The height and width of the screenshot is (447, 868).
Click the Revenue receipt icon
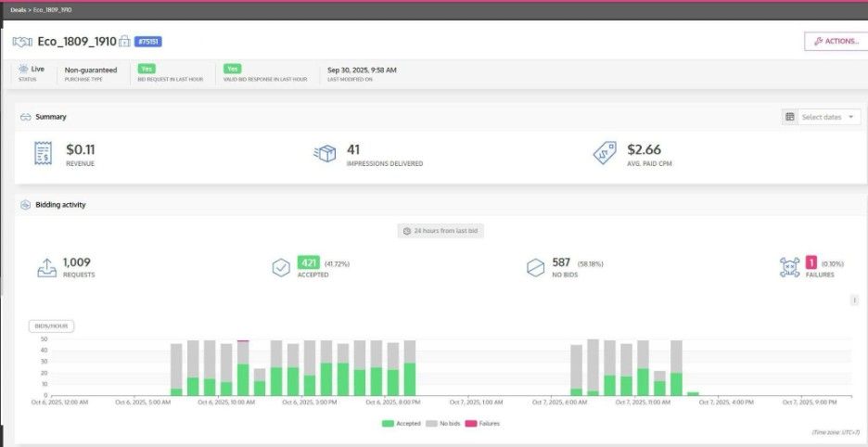pyautogui.click(x=44, y=153)
